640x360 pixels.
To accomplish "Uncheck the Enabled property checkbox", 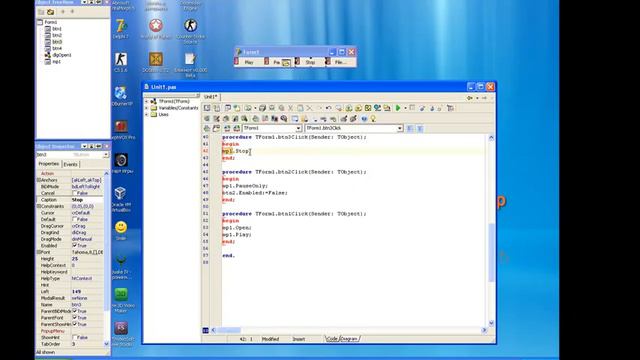I will coord(74,245).
